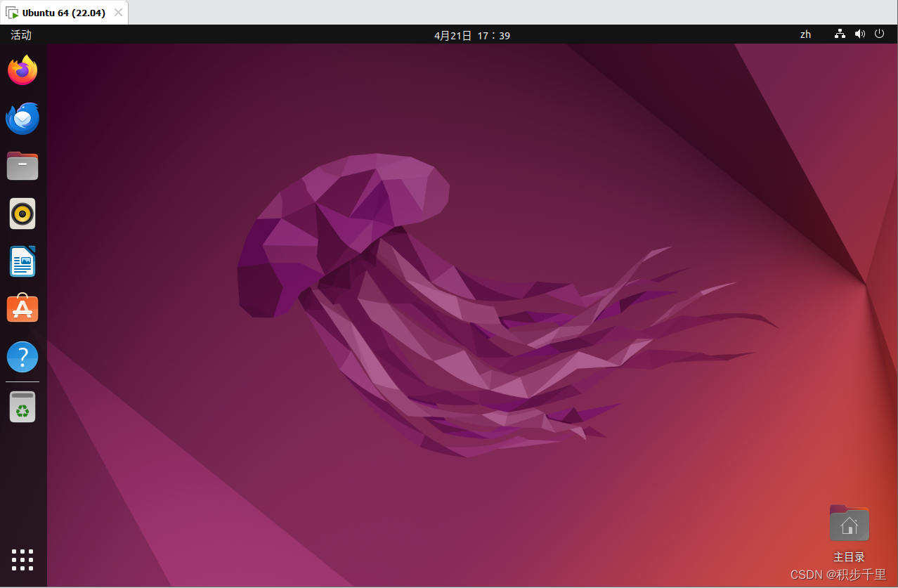Click the volume speaker icon

pyautogui.click(x=860, y=34)
